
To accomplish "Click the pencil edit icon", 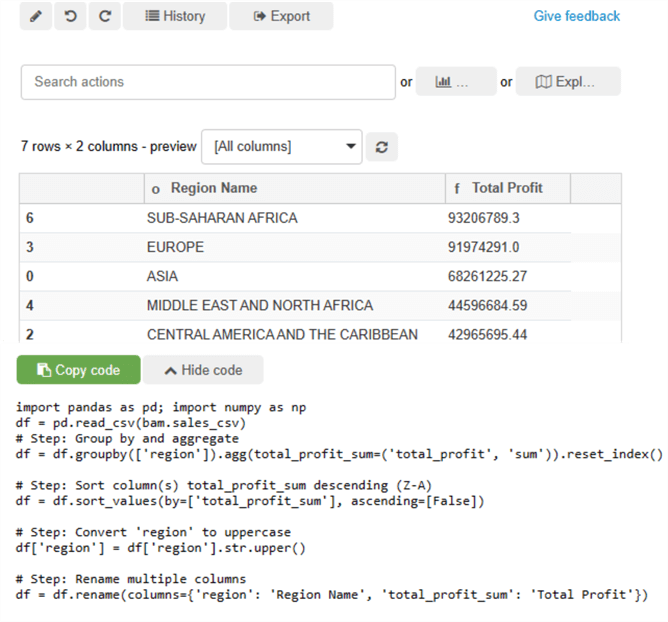I will (35, 16).
